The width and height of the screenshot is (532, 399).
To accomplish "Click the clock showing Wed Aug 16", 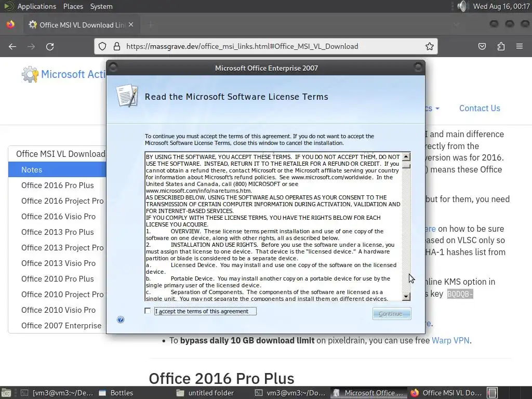I will (x=501, y=6).
